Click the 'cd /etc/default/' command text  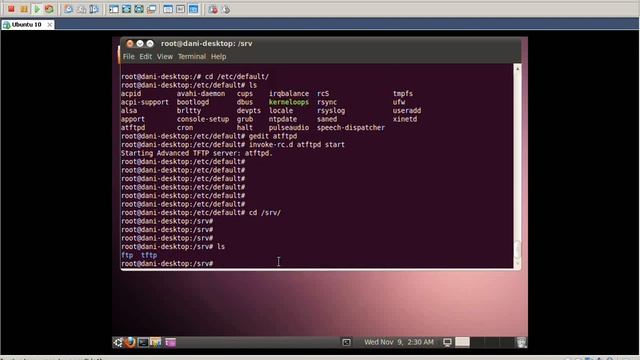237,76
